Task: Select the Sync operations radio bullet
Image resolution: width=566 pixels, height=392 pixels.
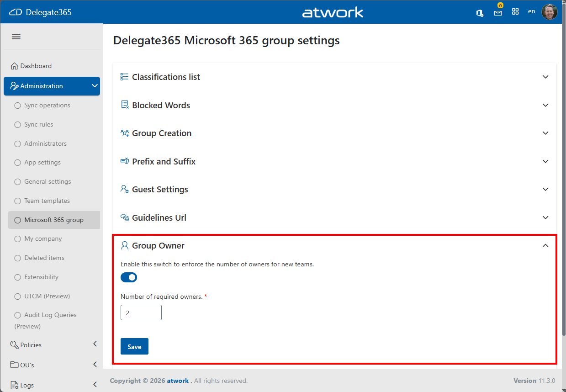Action: pyautogui.click(x=18, y=106)
